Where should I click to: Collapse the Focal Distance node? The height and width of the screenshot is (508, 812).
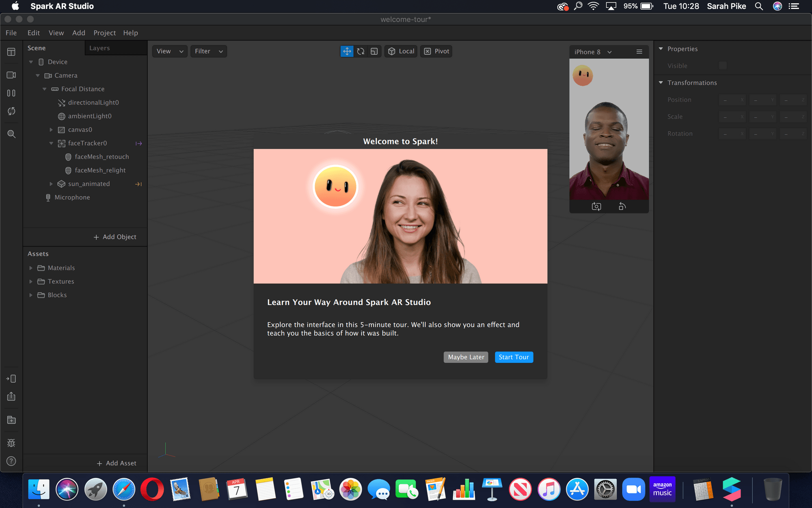(x=45, y=89)
